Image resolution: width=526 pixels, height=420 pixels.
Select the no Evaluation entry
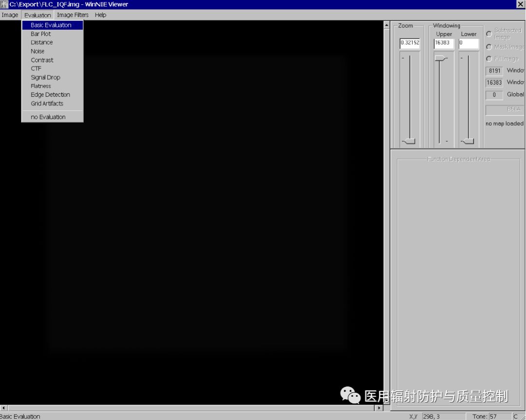coord(52,117)
